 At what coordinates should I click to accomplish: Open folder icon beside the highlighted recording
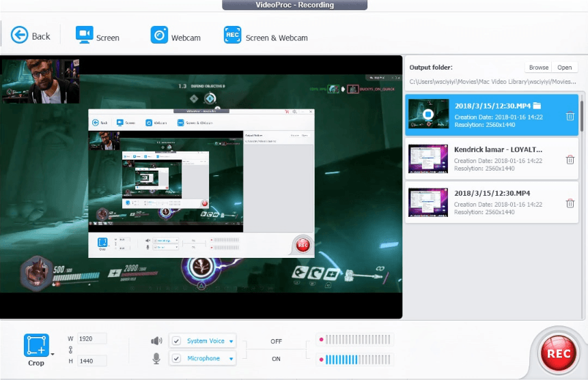pos(537,106)
